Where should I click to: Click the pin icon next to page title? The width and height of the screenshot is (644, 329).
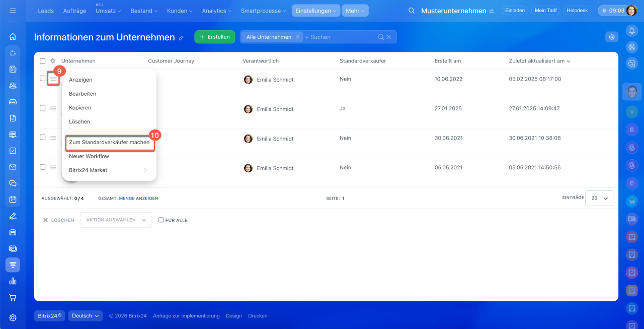181,38
